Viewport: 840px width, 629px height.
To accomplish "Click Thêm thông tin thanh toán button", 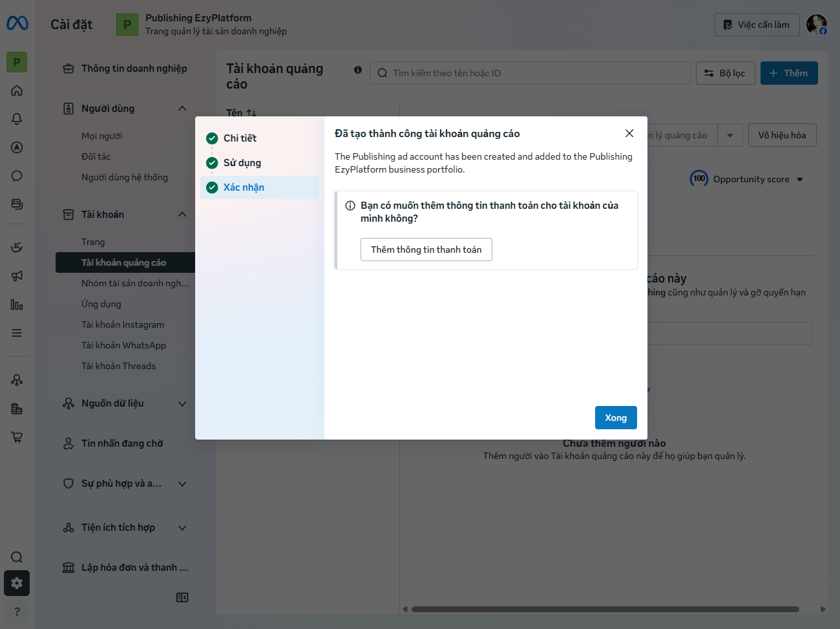I will tap(426, 250).
